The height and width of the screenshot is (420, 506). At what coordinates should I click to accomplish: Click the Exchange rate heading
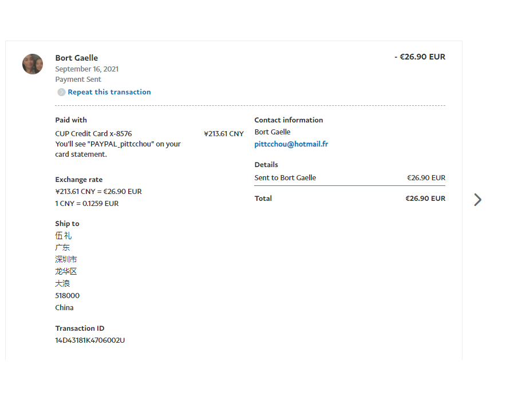pyautogui.click(x=79, y=179)
